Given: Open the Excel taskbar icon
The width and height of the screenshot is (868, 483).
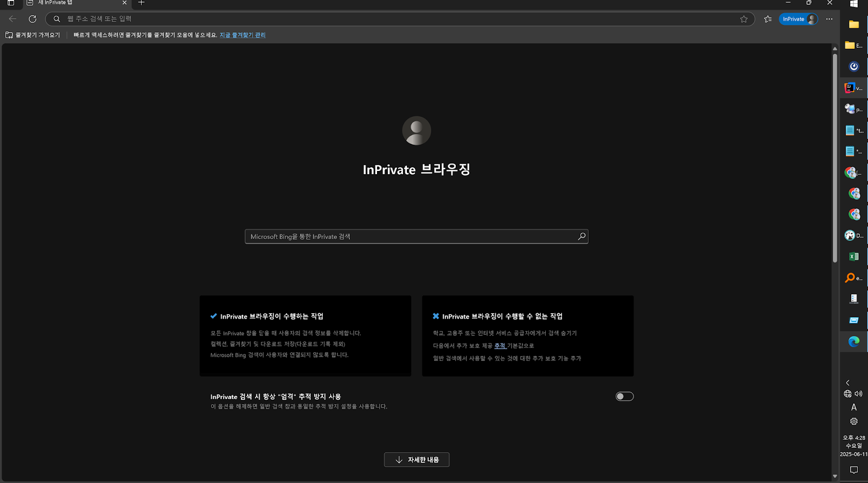Looking at the screenshot, I should pos(854,257).
